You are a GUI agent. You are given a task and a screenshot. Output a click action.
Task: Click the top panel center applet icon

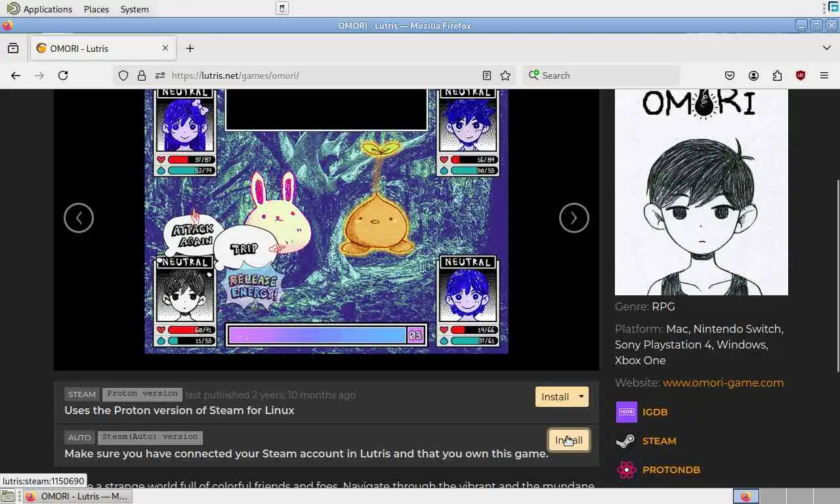(x=282, y=8)
